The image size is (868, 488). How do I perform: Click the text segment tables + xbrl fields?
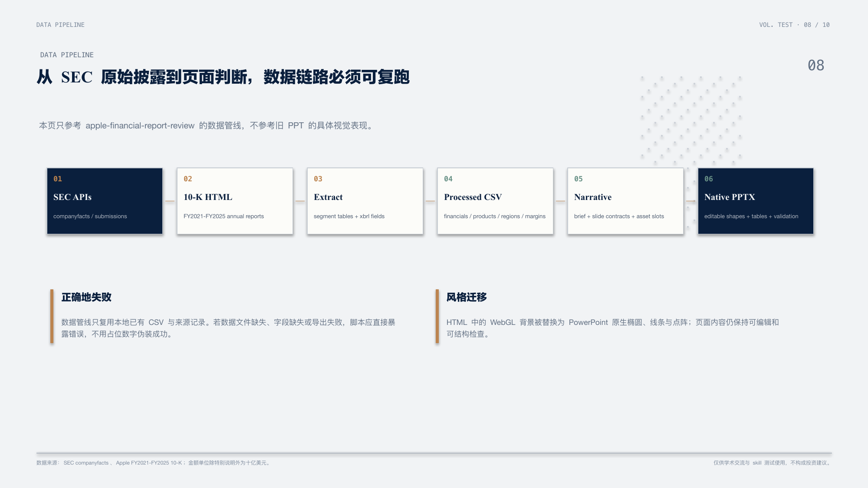(349, 216)
